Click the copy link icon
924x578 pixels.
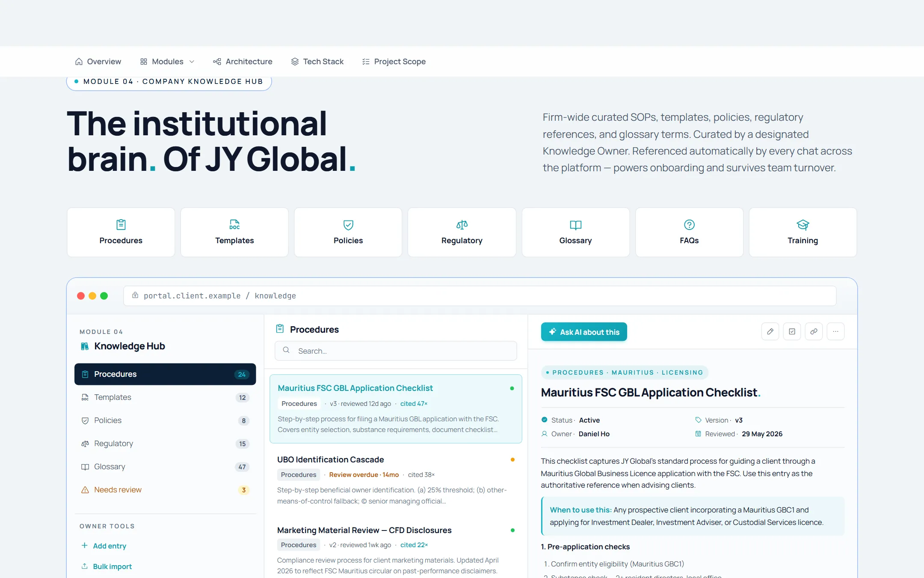click(814, 331)
